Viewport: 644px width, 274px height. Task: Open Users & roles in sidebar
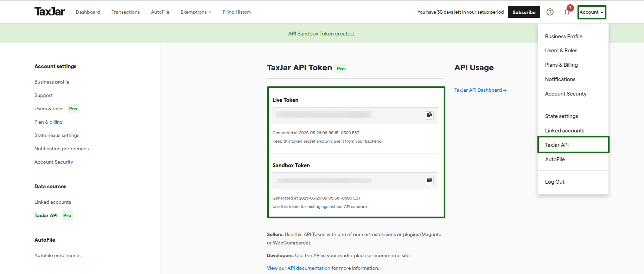click(49, 109)
